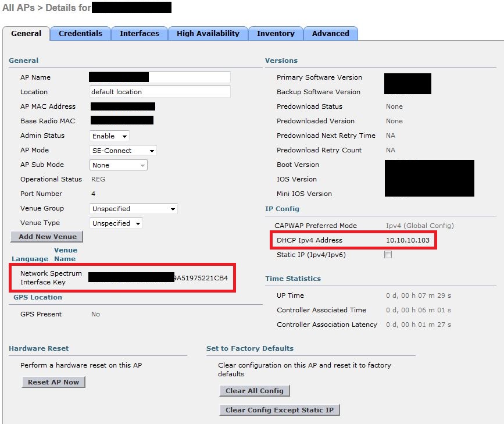
Task: Switch to the Credentials tab
Action: coord(80,34)
